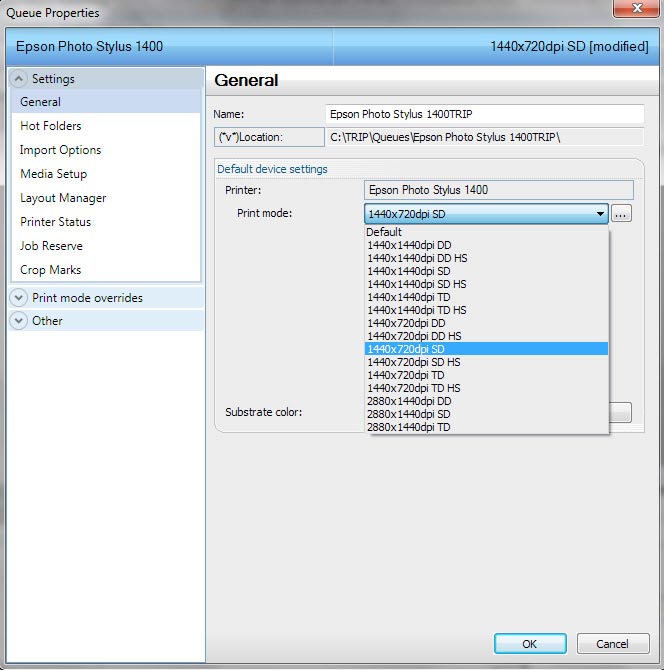Image resolution: width=664 pixels, height=670 pixels.
Task: Select 1440x1440dpi DD HS option
Action: [x=417, y=258]
